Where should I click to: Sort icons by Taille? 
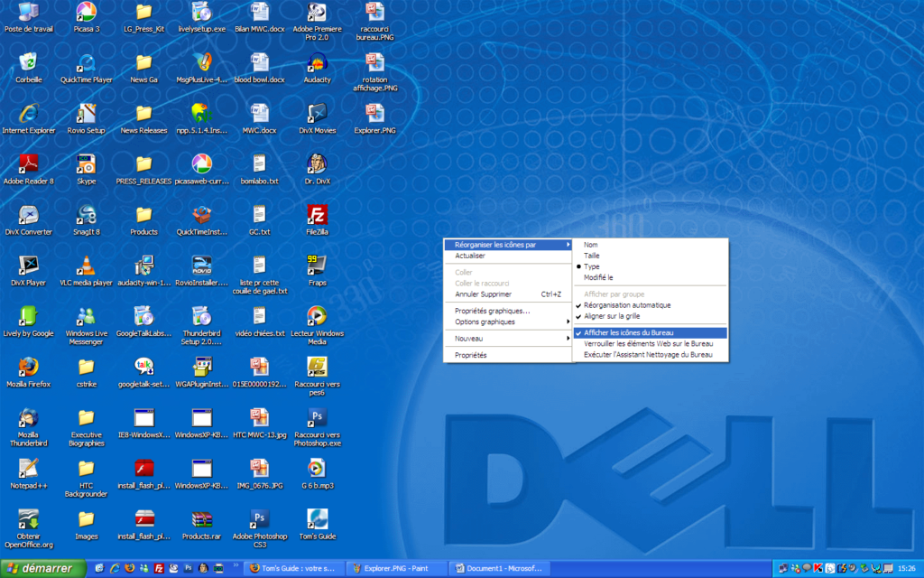(650, 256)
